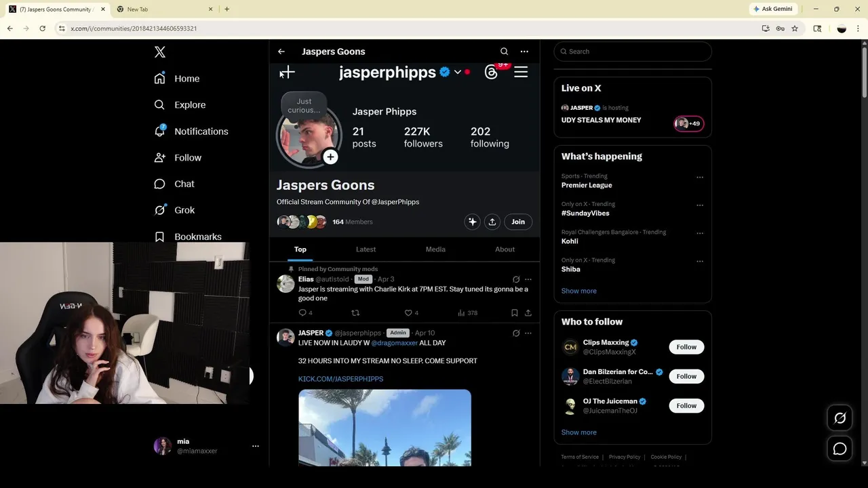View analytics of Elias's post
Viewport: 868px width, 488px height.
[467, 312]
